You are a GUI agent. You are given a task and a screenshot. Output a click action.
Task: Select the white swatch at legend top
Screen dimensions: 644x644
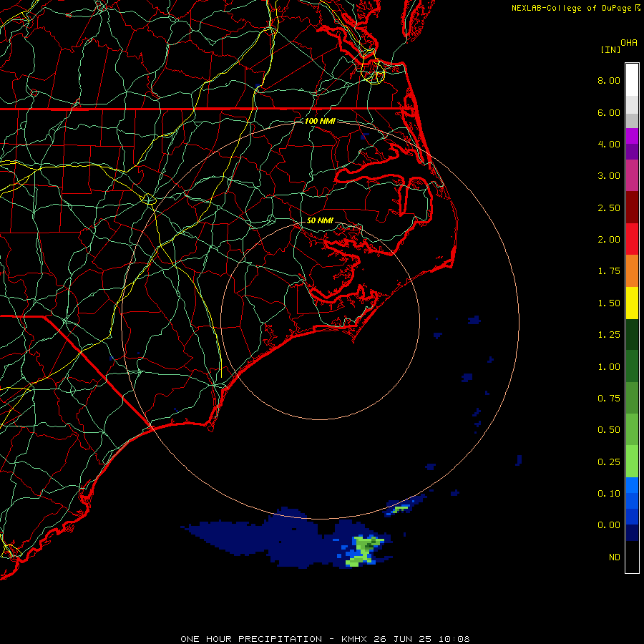tap(632, 80)
